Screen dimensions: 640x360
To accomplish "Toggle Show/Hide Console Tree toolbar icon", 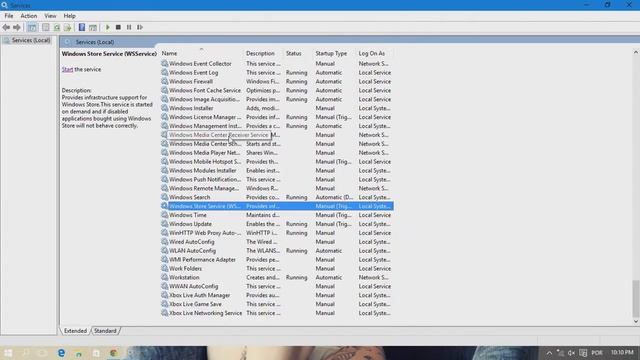I will (x=32, y=27).
